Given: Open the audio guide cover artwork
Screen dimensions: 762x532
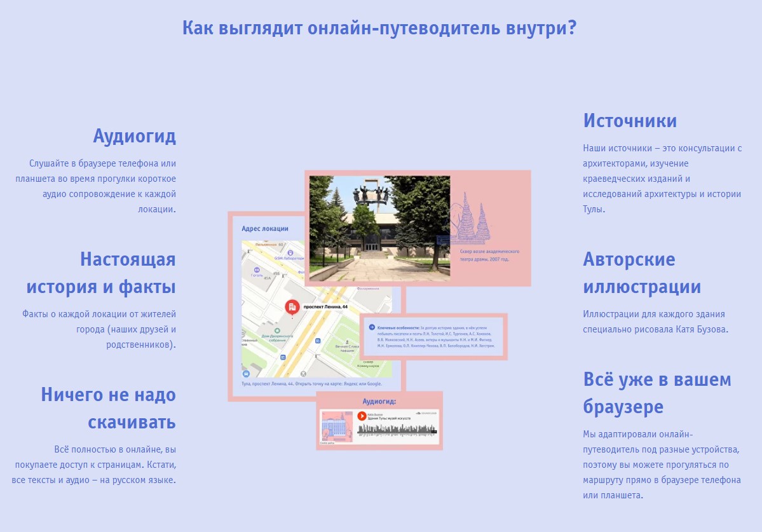Looking at the screenshot, I should [x=337, y=426].
